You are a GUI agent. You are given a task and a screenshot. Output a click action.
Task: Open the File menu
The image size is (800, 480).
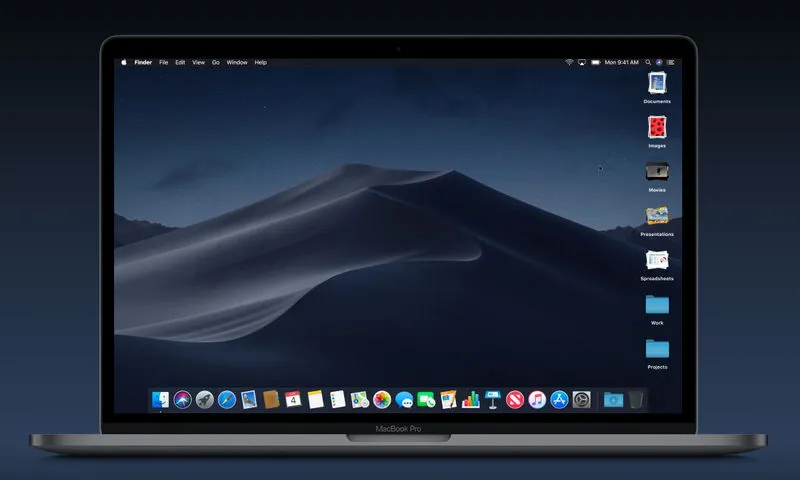[x=163, y=62]
